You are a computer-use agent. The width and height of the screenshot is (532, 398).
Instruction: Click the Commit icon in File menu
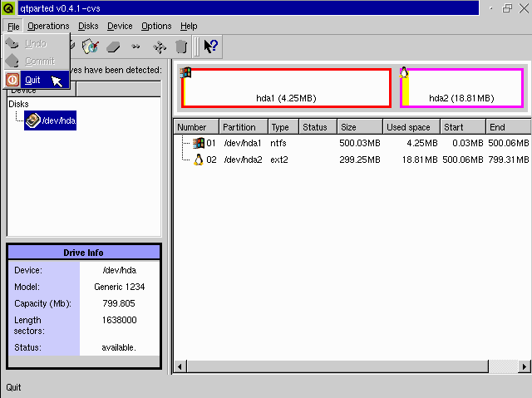click(x=12, y=61)
